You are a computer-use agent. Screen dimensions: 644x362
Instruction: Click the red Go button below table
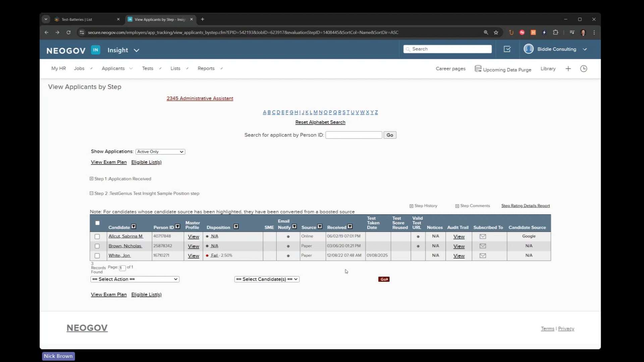coord(384,279)
